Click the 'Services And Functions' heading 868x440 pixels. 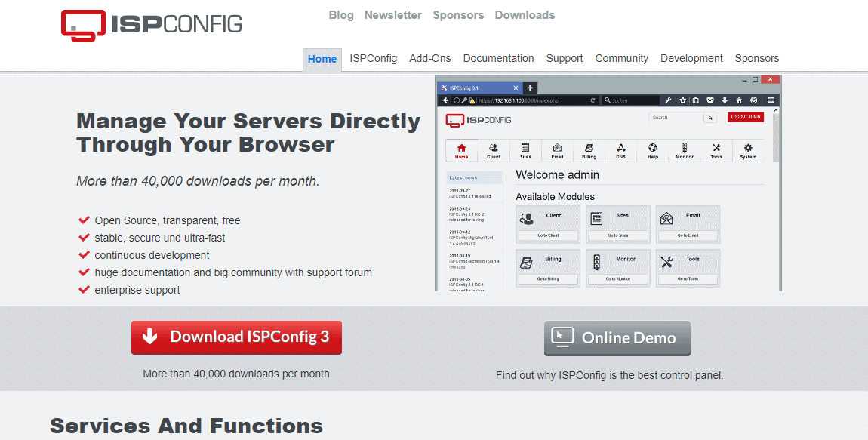(186, 426)
